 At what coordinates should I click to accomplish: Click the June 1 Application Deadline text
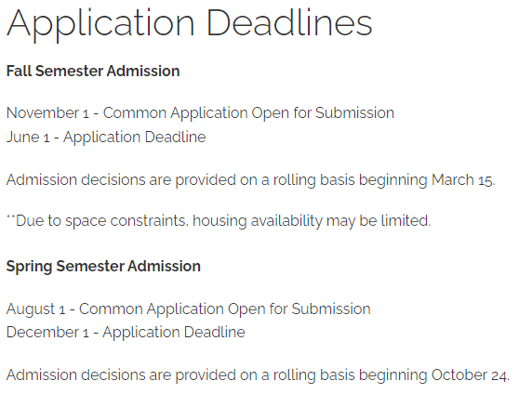pos(106,138)
